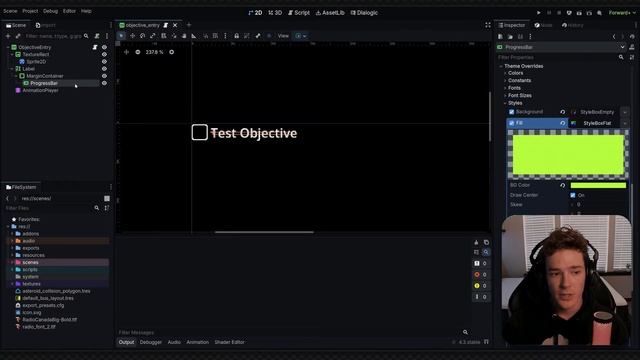Open the Debug menu
The height and width of the screenshot is (360, 640).
coord(51,11)
